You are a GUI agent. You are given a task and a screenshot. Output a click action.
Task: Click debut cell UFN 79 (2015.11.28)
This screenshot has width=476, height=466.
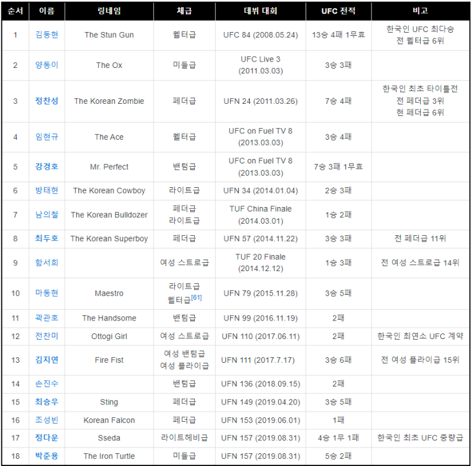click(x=261, y=293)
